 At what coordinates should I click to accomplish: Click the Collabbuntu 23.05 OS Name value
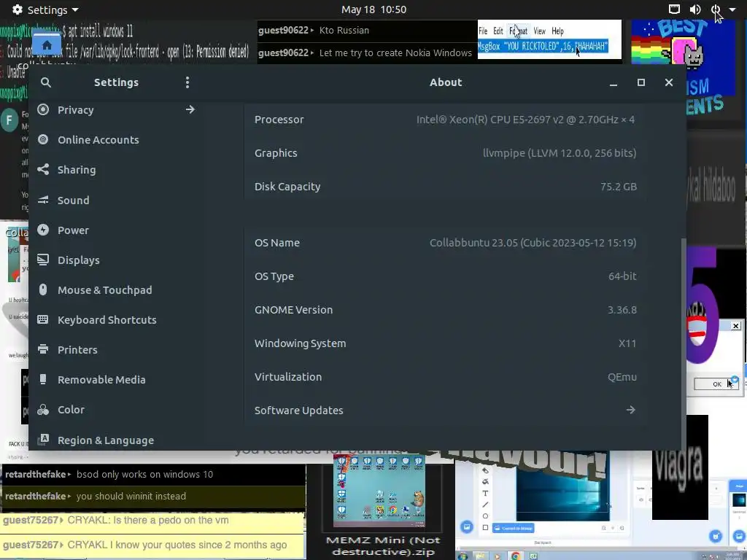(x=533, y=243)
